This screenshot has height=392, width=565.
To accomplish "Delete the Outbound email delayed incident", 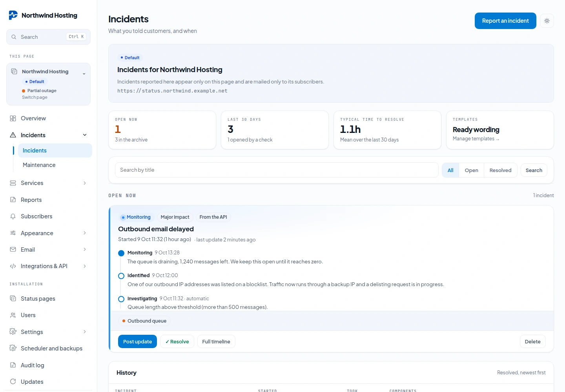I will (533, 341).
